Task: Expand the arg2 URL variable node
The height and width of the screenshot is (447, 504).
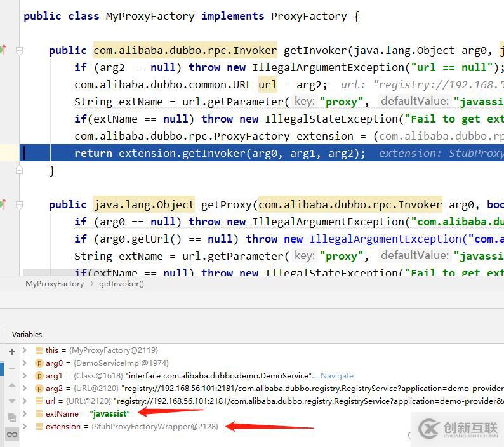Action: coord(25,388)
